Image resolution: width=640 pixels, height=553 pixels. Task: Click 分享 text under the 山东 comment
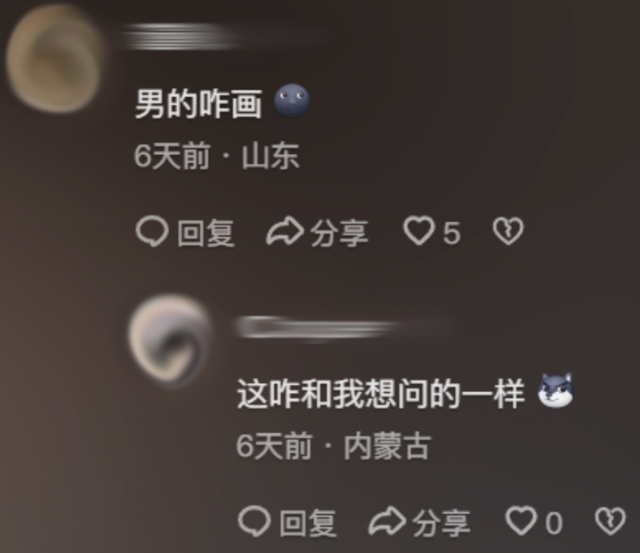(x=340, y=233)
